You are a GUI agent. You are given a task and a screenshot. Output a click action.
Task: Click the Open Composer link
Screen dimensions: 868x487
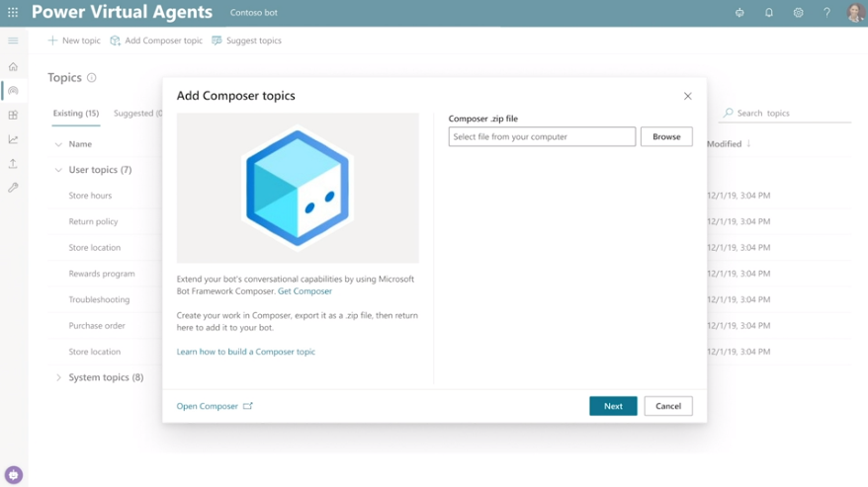tap(207, 406)
